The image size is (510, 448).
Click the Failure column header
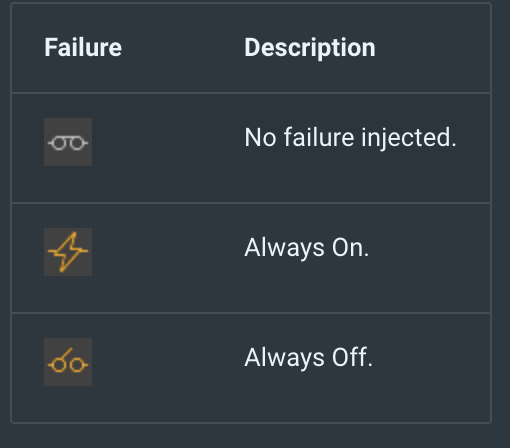(83, 47)
